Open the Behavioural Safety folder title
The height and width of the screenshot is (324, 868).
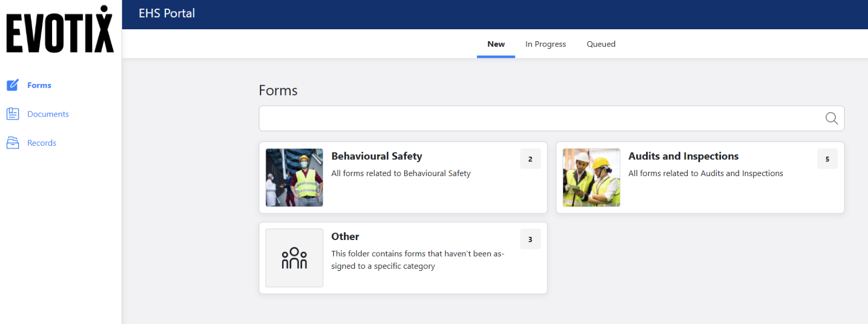pyautogui.click(x=376, y=156)
